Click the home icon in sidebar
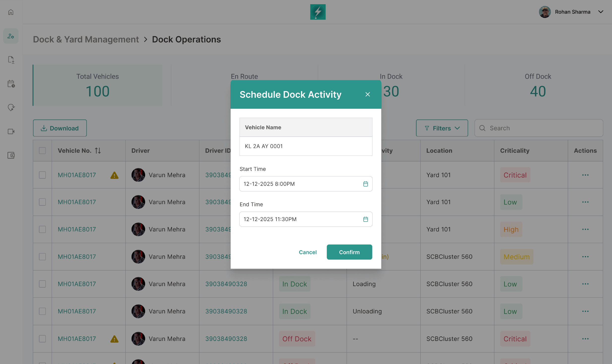 11,12
